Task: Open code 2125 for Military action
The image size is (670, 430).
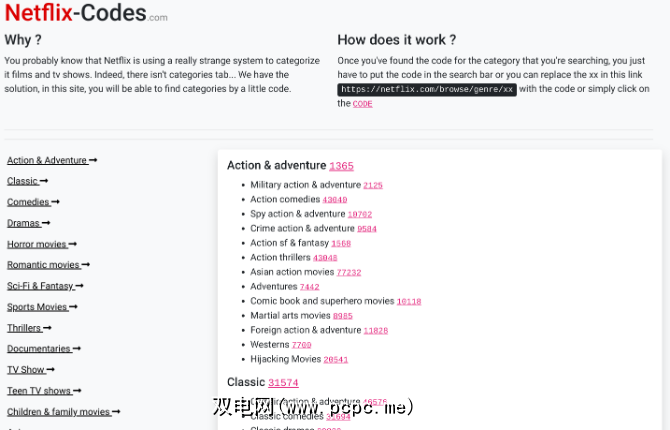Action: click(373, 185)
